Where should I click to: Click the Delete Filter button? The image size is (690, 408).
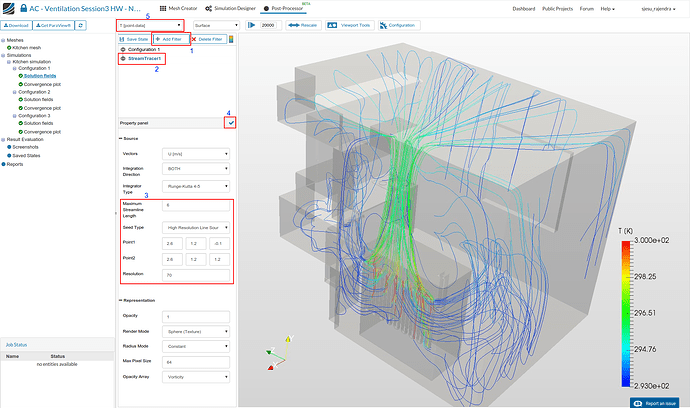[206, 37]
